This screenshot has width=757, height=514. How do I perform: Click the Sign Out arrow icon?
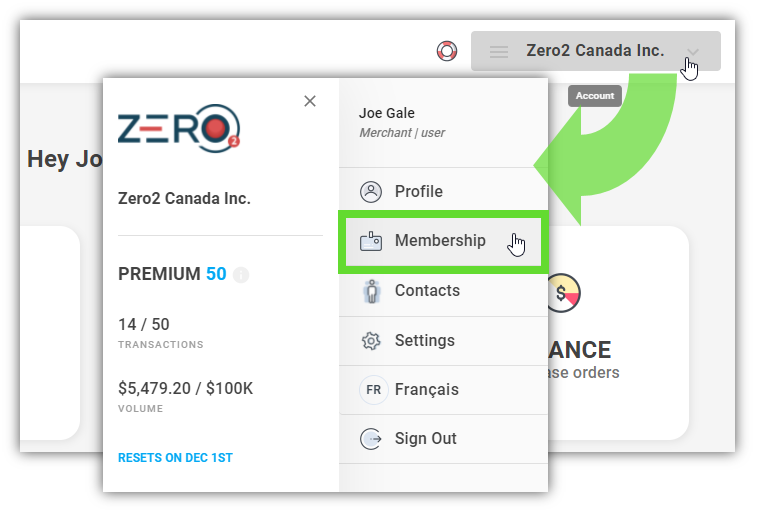point(371,439)
